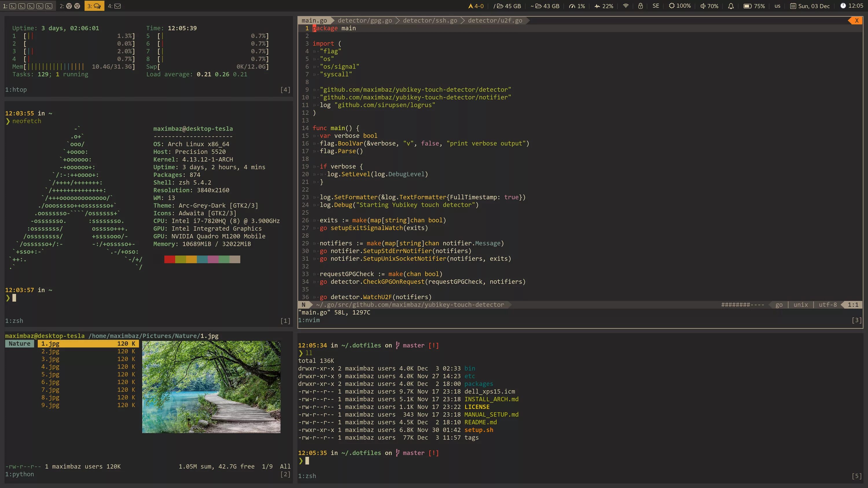Select the highlighted 1.jpg in ranger

point(88,343)
